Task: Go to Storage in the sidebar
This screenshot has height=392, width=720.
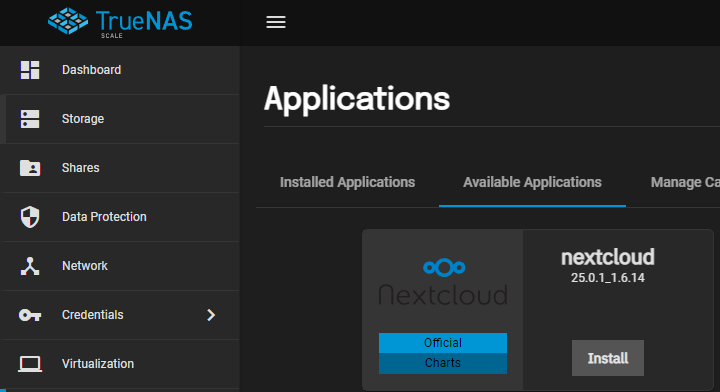Action: (x=119, y=119)
